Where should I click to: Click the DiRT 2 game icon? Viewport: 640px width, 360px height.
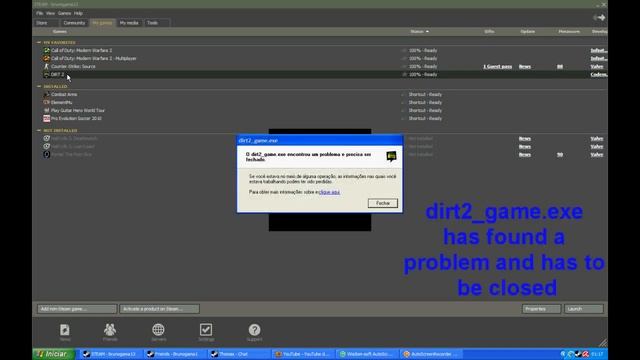47,74
